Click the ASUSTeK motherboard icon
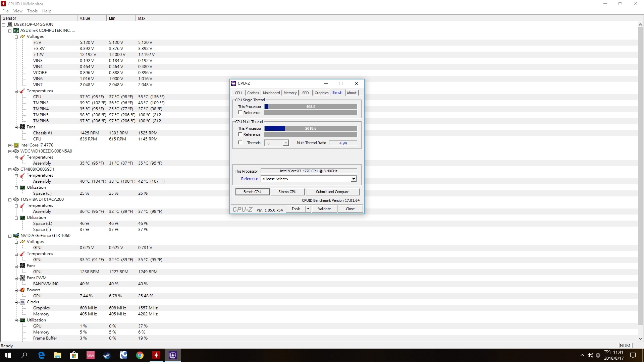644x362 pixels. [x=16, y=31]
